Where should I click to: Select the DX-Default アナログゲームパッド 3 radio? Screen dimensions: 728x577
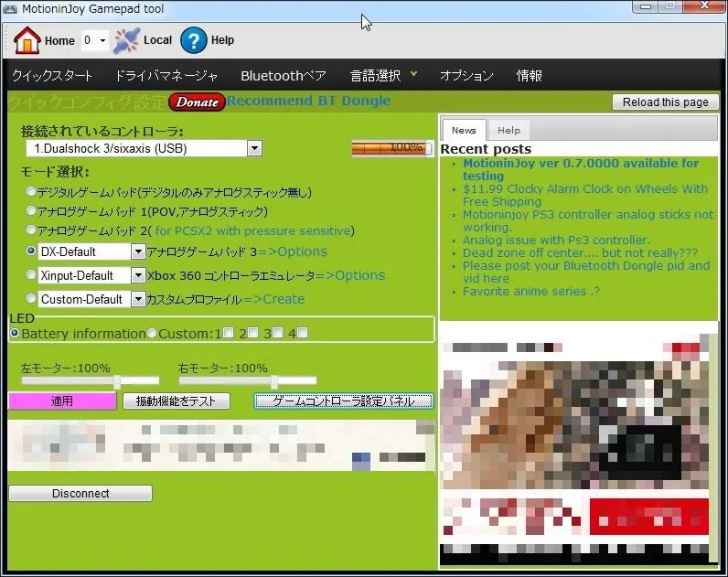coord(31,251)
